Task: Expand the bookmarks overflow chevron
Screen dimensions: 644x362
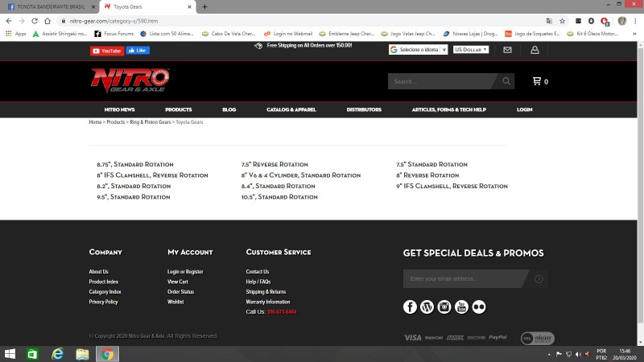Action: point(634,34)
